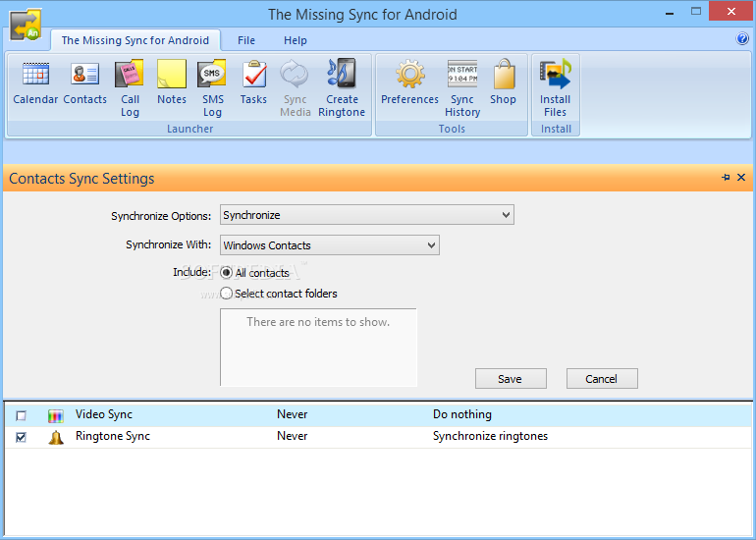756x540 pixels.
Task: Select the Video Sync row name
Action: click(x=104, y=414)
